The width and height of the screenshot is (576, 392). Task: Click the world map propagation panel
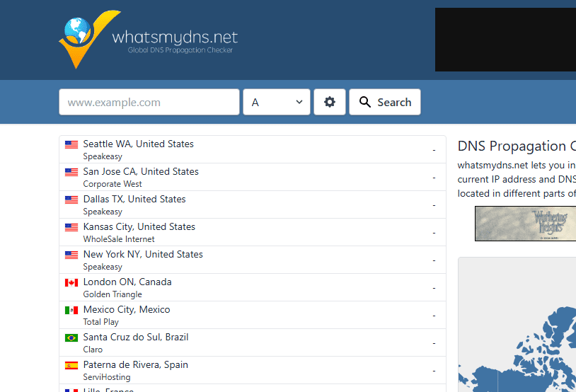pyautogui.click(x=517, y=325)
